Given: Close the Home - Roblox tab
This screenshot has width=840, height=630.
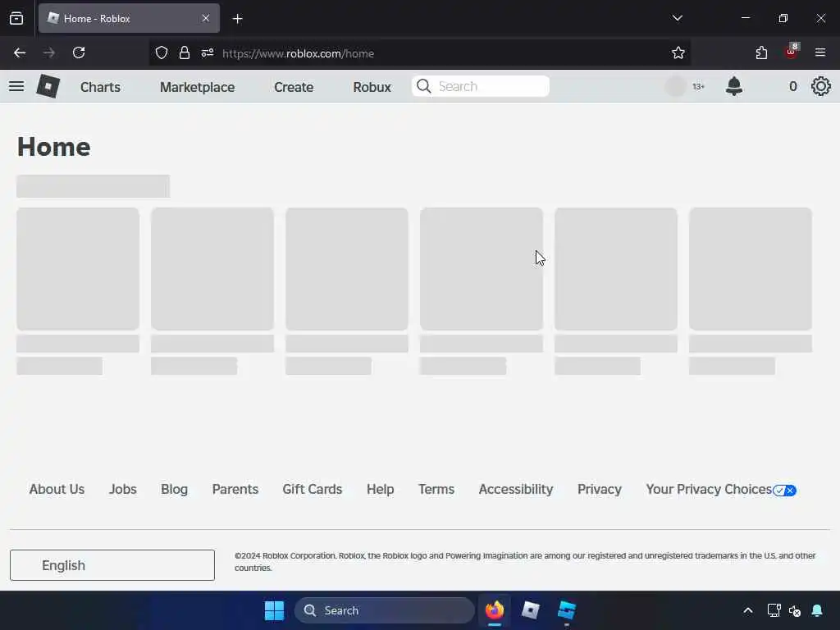Looking at the screenshot, I should (x=206, y=19).
